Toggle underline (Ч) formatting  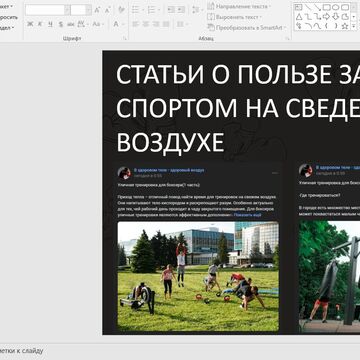click(x=50, y=24)
